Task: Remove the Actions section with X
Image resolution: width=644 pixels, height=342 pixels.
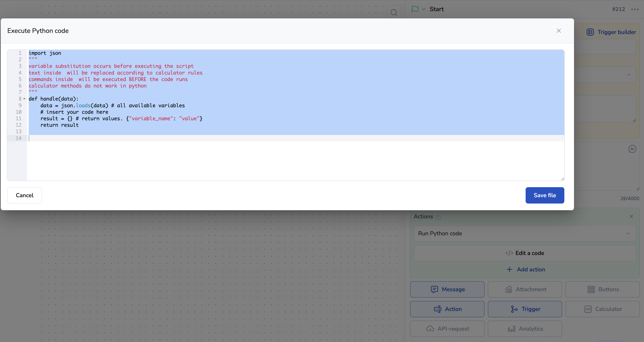Action: (631, 216)
